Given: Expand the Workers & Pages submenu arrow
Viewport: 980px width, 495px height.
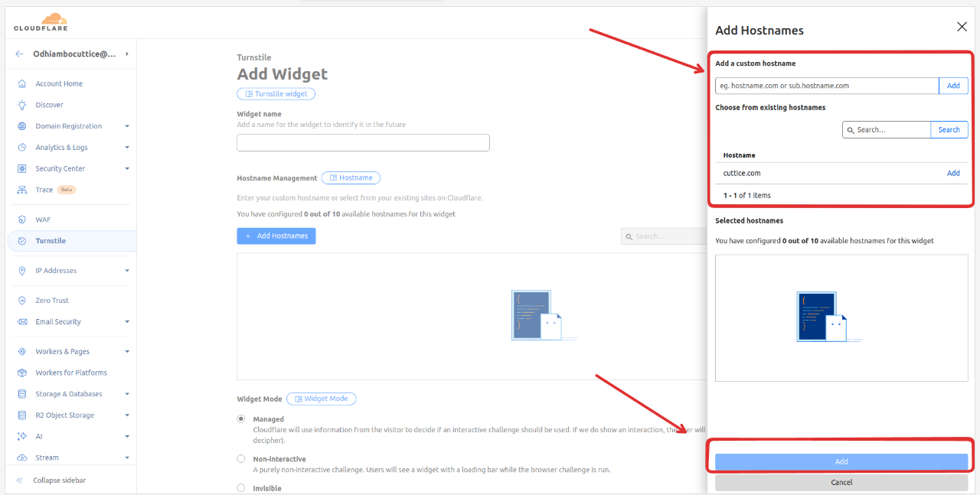Looking at the screenshot, I should (127, 352).
